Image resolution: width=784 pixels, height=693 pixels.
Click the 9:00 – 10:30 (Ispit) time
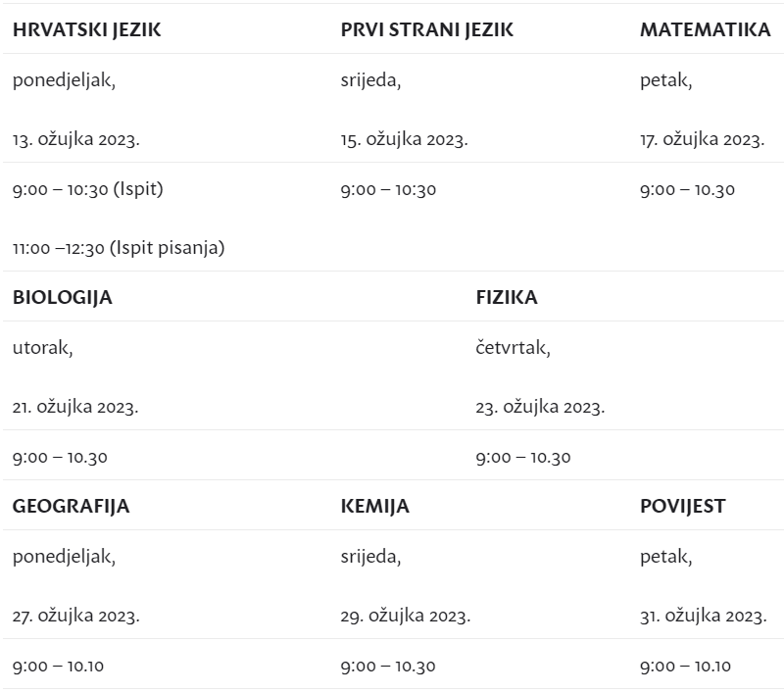coord(88,189)
